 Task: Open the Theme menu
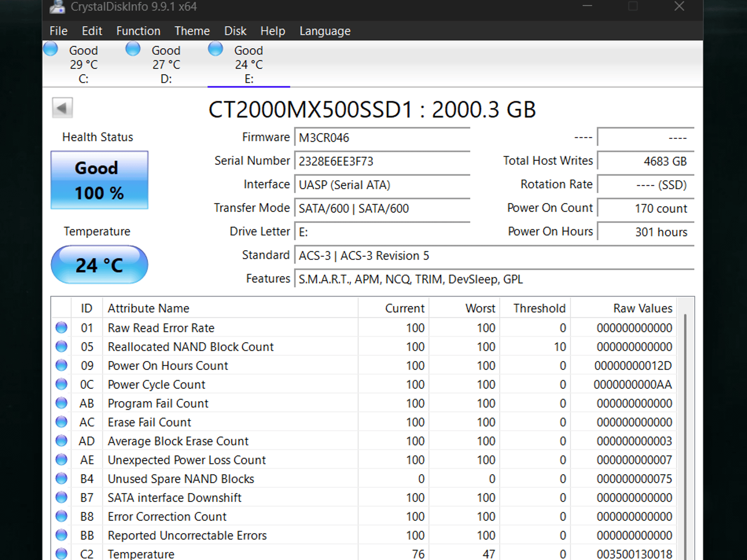pos(192,31)
